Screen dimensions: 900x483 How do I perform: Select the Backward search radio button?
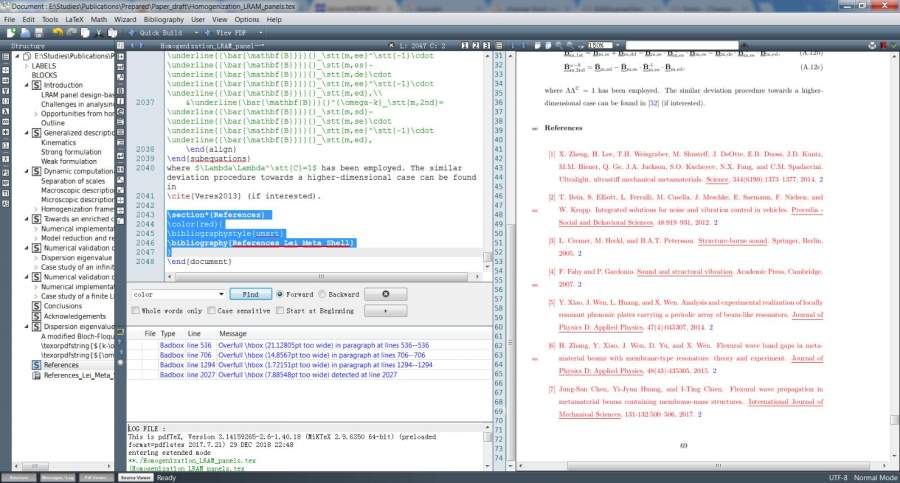click(x=322, y=295)
